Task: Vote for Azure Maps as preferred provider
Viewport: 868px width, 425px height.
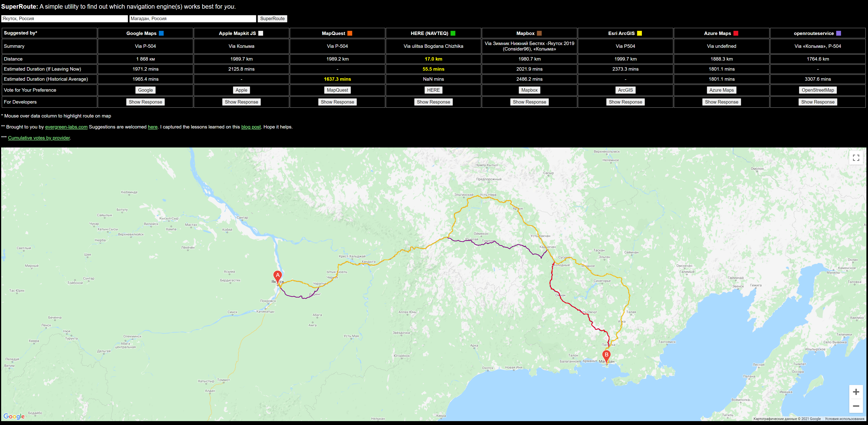Action: (721, 90)
